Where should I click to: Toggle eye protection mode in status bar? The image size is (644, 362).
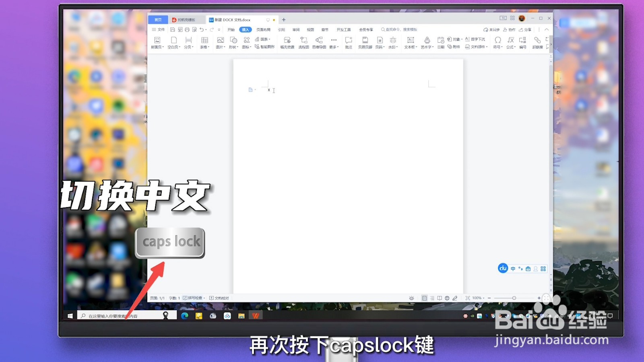tap(411, 298)
